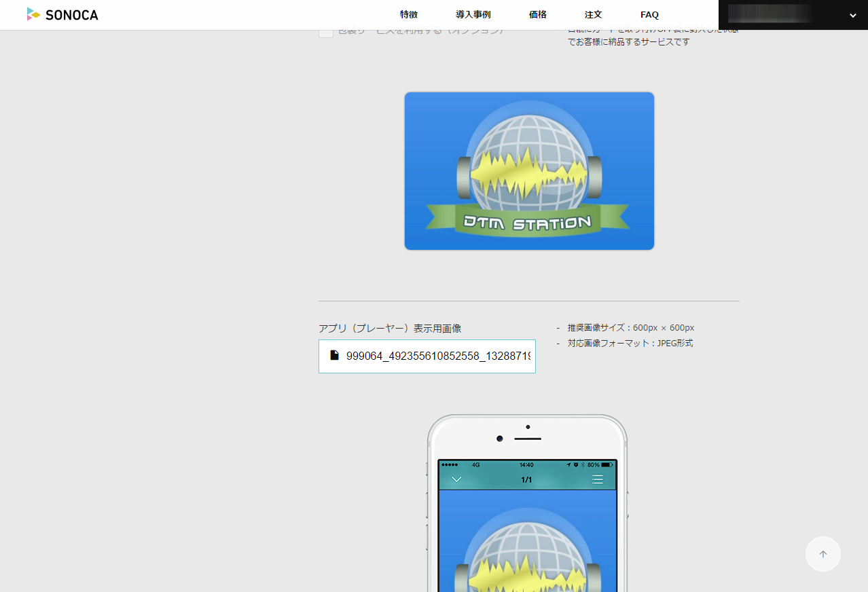Click the album artwork in phone preview

(528, 541)
